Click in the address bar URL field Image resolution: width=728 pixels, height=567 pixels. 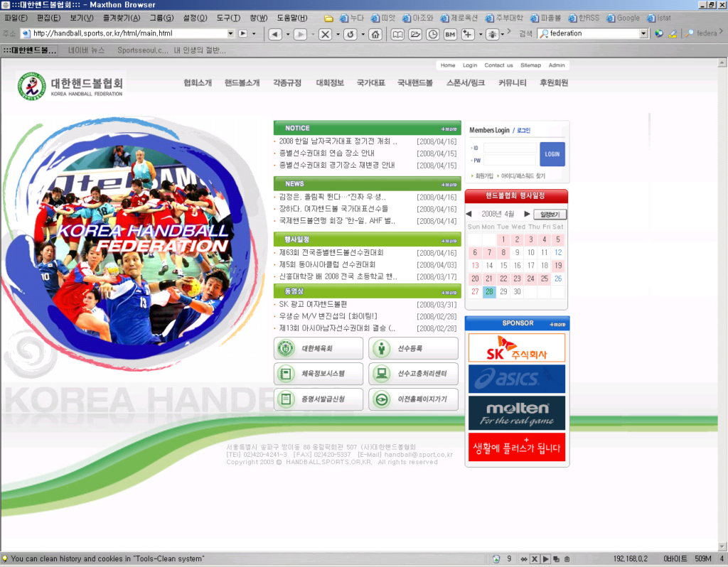(124, 33)
